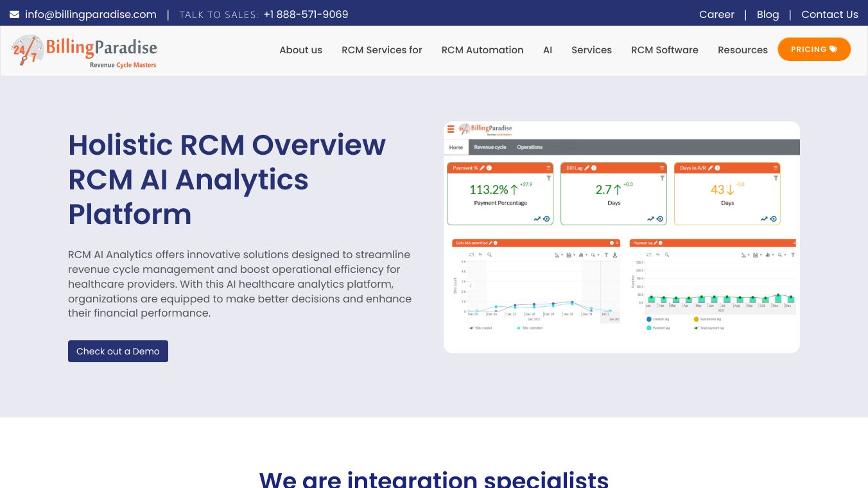Click the trend line icon on Payment % card
This screenshot has width=868, height=488.
(x=537, y=219)
